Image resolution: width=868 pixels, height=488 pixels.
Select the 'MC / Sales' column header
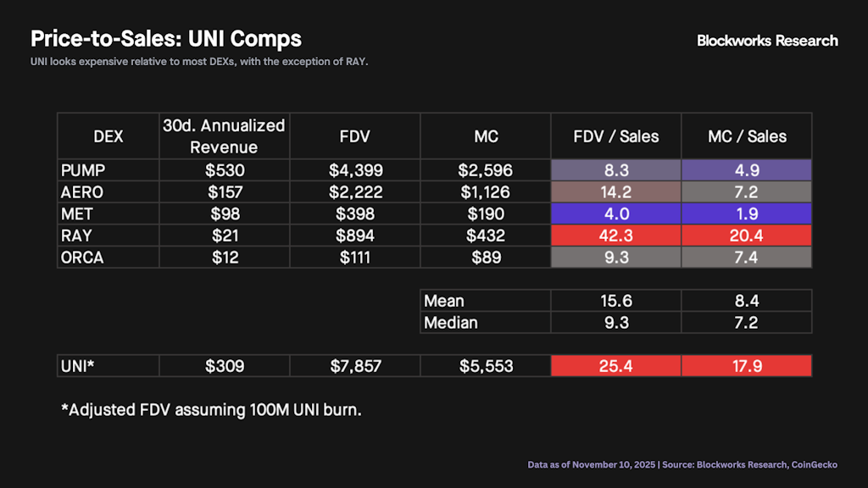coord(747,136)
